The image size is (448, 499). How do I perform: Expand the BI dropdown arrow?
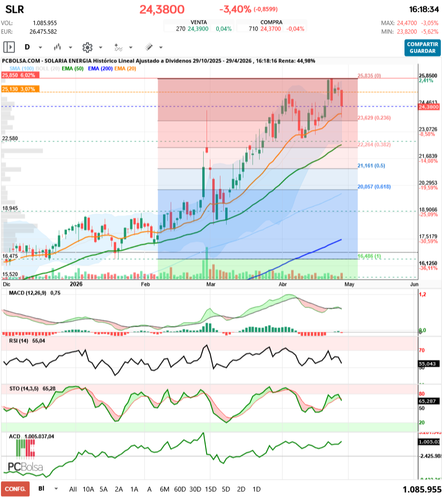pos(56,489)
